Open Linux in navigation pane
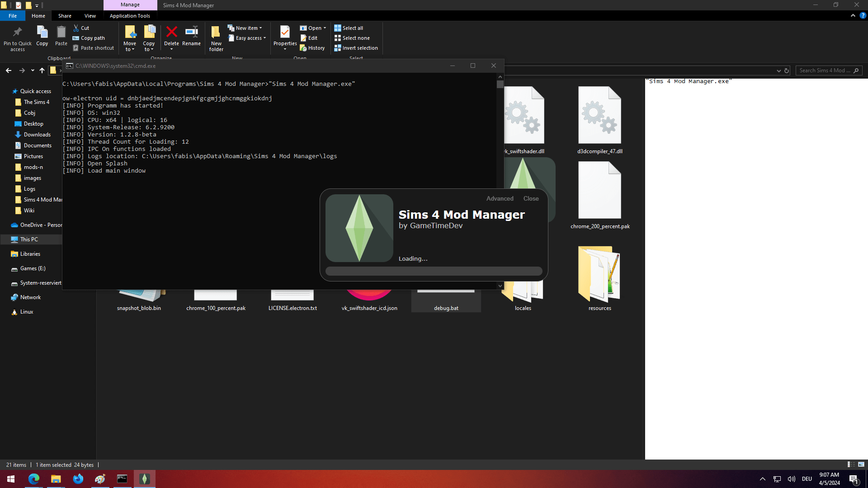The height and width of the screenshot is (488, 868). coord(27,312)
